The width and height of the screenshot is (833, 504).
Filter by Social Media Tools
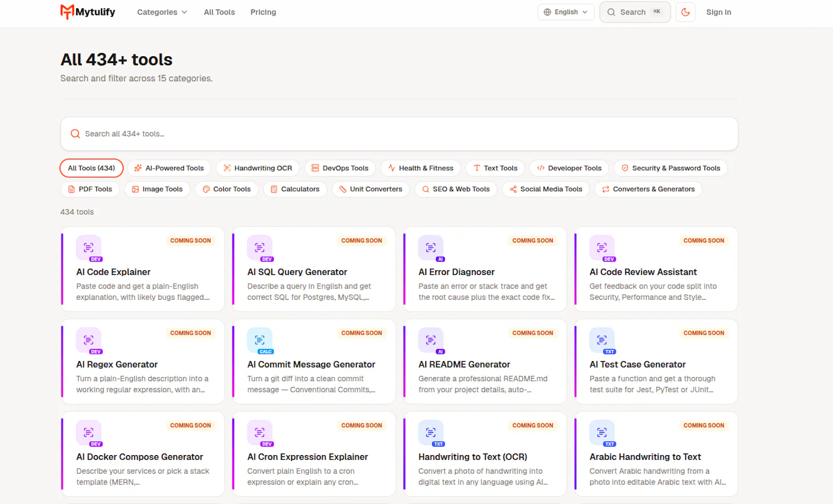click(546, 189)
